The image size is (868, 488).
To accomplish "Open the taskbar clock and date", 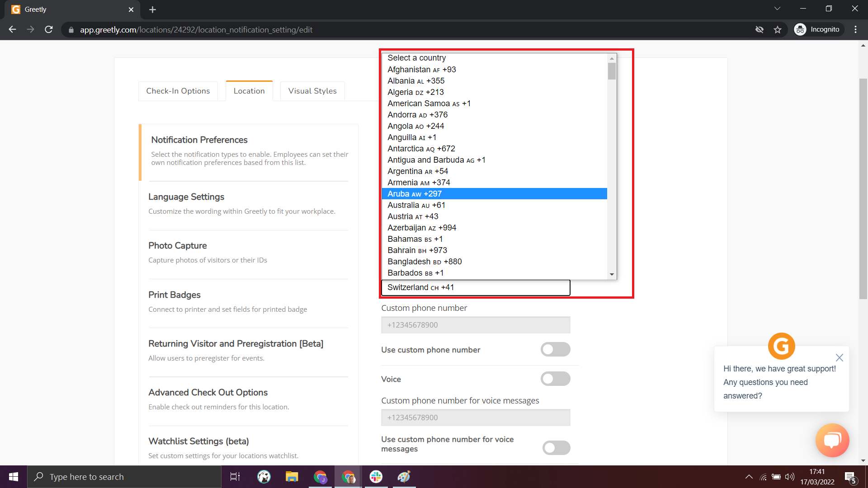I will [x=817, y=477].
